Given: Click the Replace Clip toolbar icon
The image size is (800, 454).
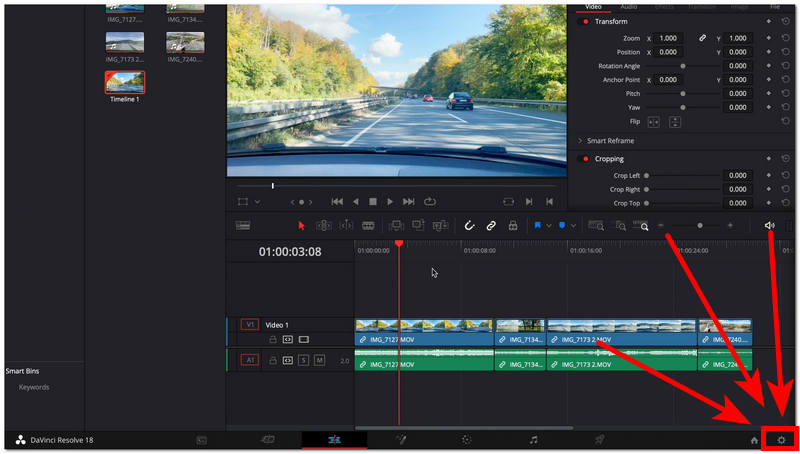Looking at the screenshot, I should (440, 225).
